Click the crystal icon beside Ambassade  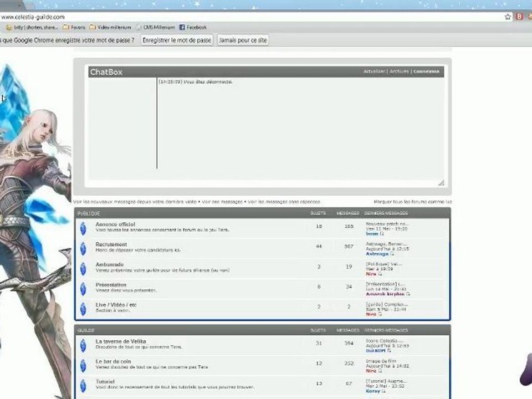[x=83, y=269]
